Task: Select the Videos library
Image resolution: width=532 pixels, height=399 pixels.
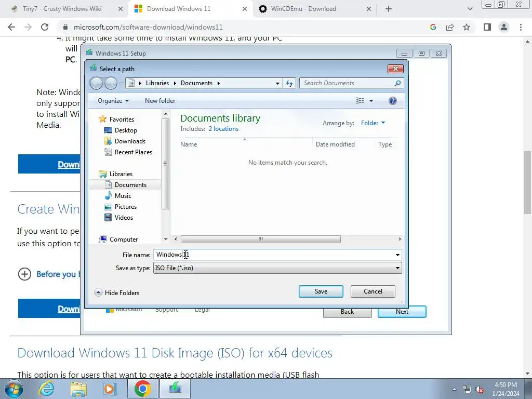Action: pyautogui.click(x=124, y=218)
